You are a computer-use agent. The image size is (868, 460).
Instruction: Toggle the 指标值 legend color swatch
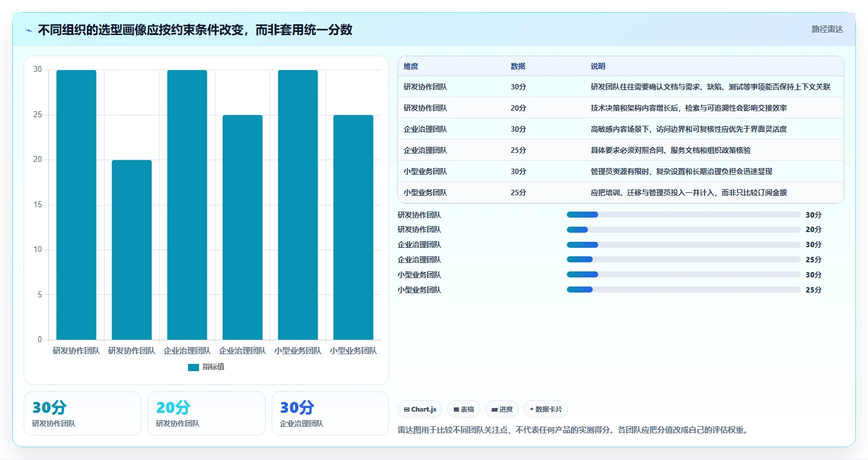(194, 367)
